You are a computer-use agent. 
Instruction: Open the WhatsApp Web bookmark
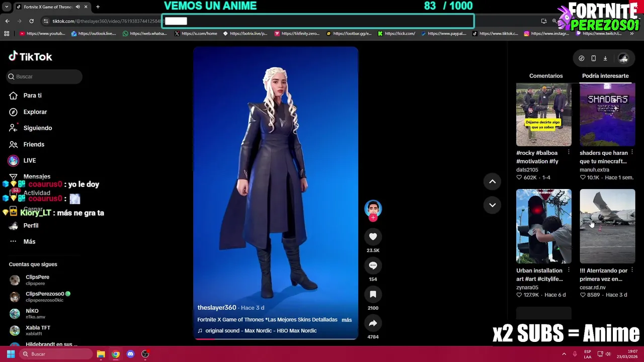click(145, 34)
